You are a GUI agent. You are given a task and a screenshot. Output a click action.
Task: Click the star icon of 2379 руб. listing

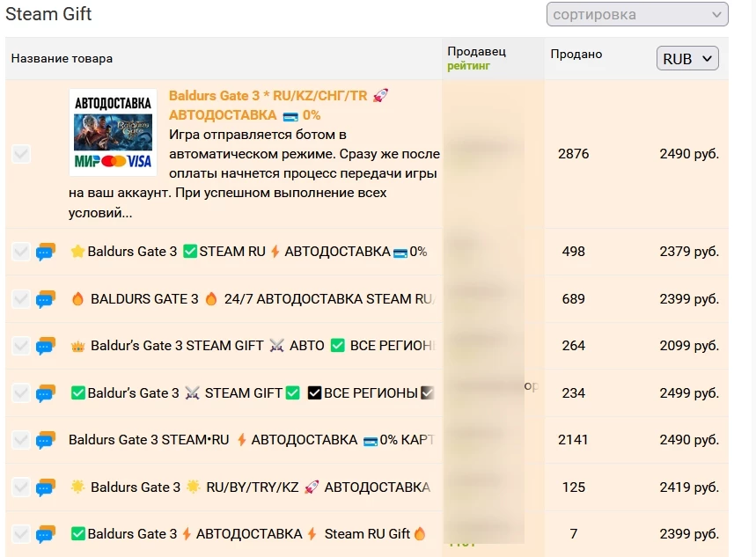pos(77,252)
